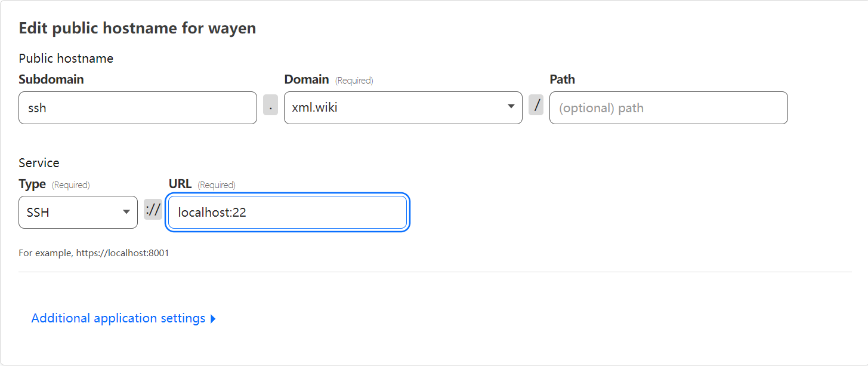Click the blue arrow after Additional application settings
This screenshot has height=366, width=868.
click(x=213, y=318)
